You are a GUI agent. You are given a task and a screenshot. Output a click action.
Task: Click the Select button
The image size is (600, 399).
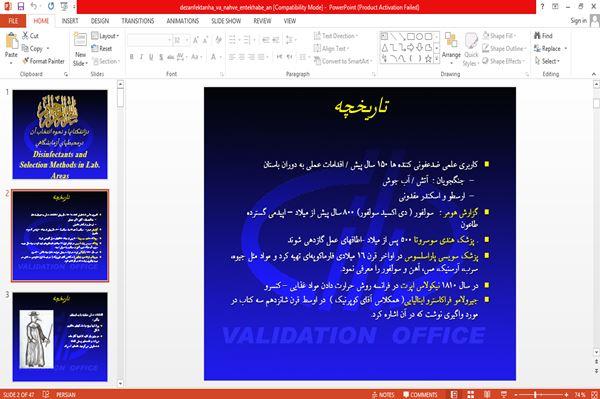point(548,61)
